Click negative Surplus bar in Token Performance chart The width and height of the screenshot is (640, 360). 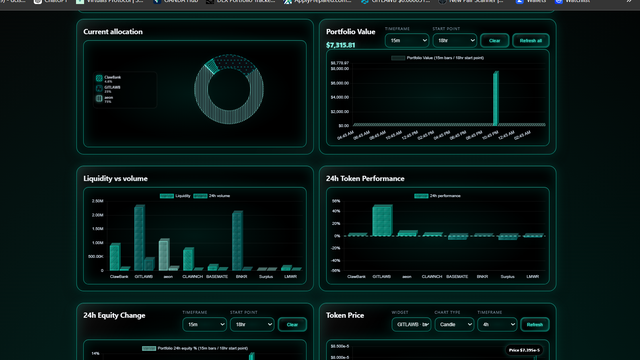click(x=508, y=237)
